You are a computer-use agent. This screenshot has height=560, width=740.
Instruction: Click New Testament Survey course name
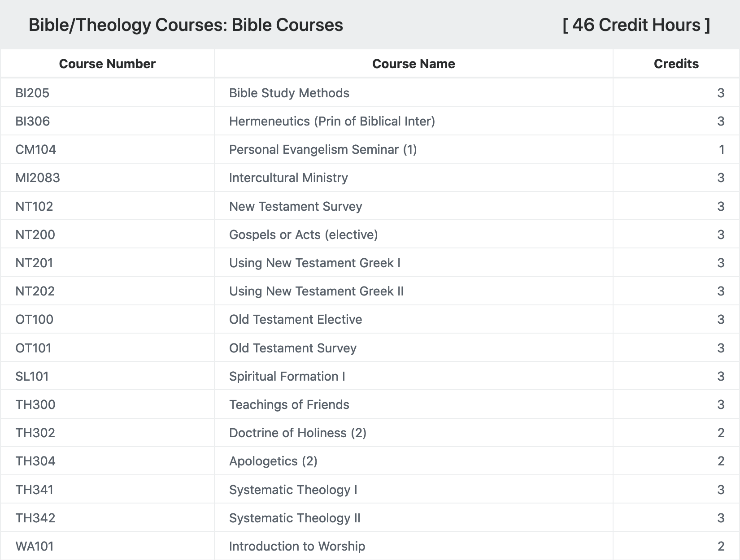[x=296, y=206]
